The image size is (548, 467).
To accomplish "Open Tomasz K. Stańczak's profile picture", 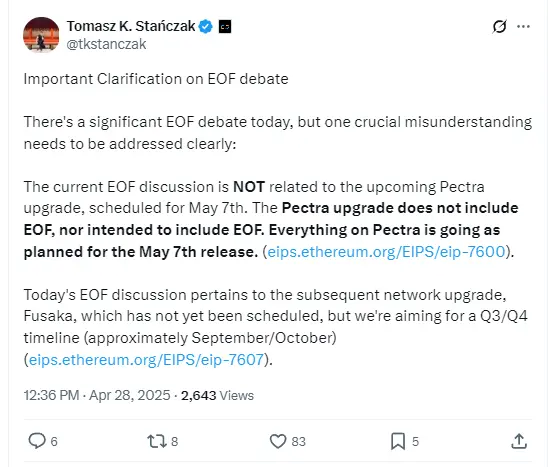I will point(41,35).
